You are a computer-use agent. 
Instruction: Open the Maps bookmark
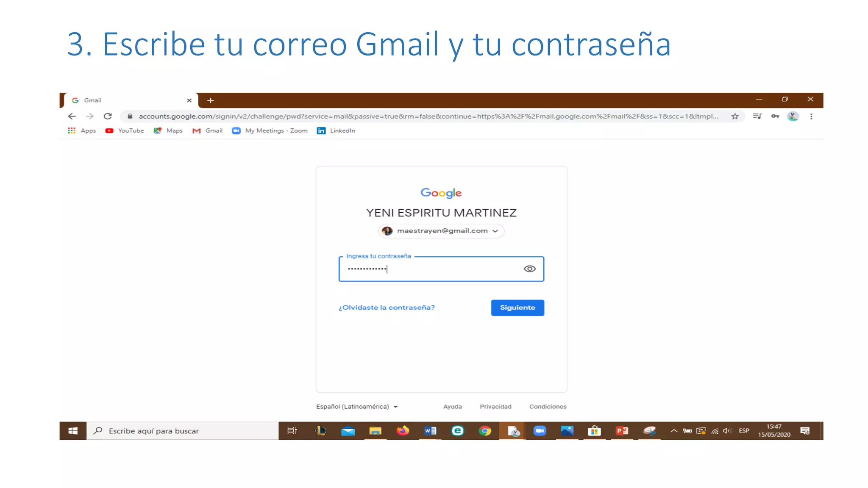coord(168,130)
